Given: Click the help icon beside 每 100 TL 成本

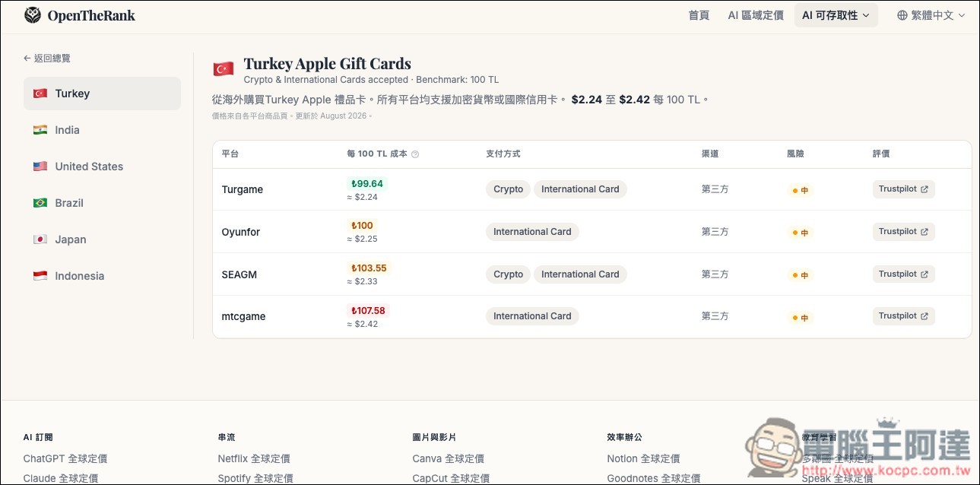Looking at the screenshot, I should pos(415,154).
